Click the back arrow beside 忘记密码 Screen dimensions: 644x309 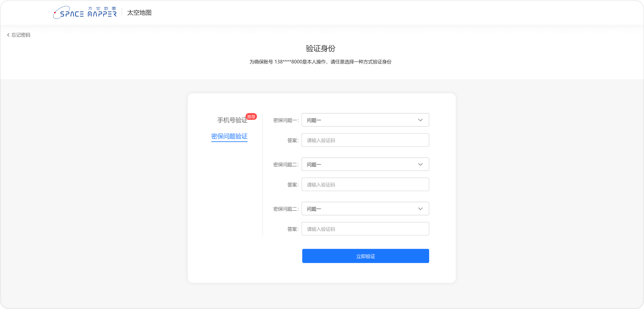click(8, 35)
